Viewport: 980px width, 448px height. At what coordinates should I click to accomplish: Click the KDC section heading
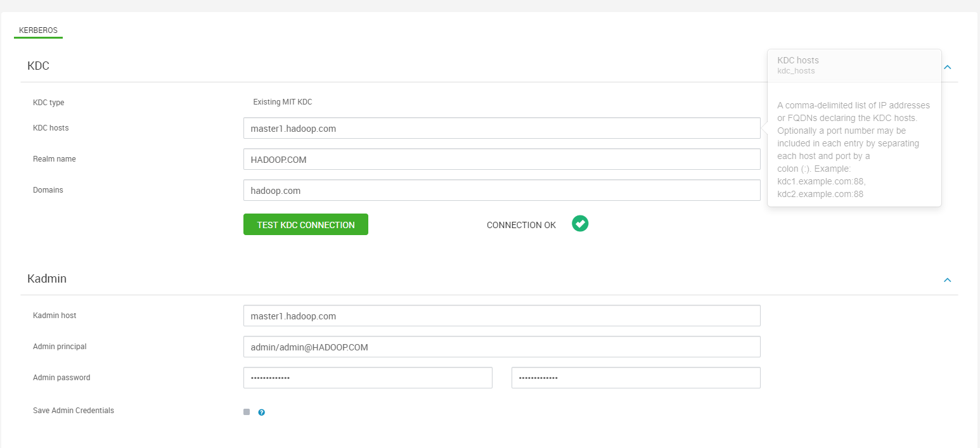(x=39, y=66)
